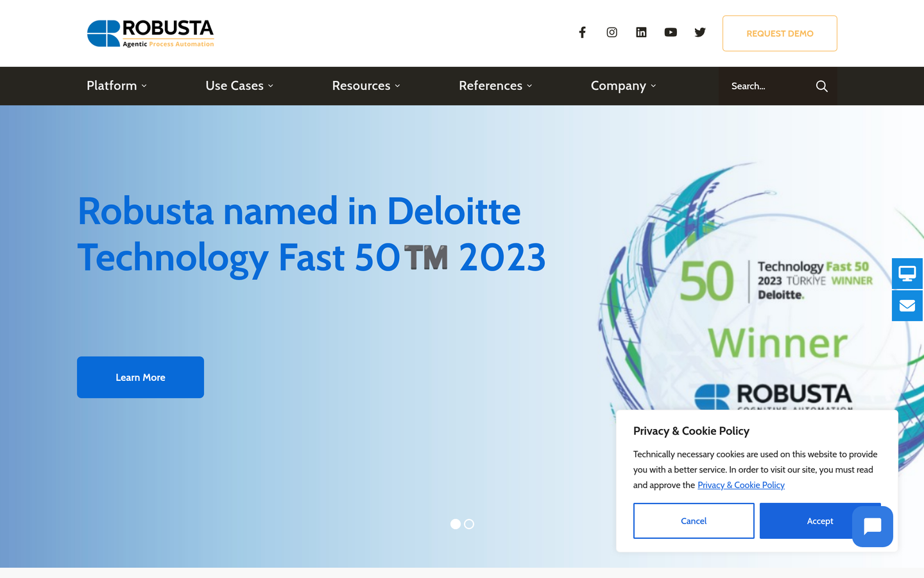Open the Company menu item

pyautogui.click(x=623, y=85)
